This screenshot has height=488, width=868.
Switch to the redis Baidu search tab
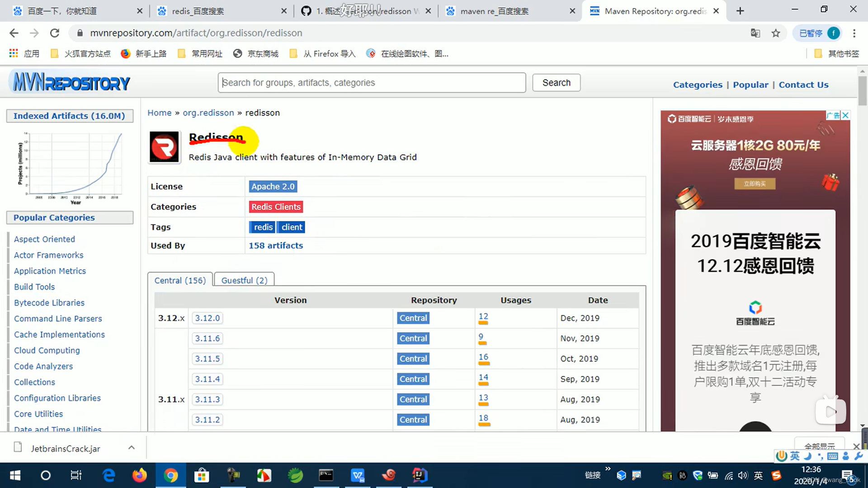pyautogui.click(x=222, y=11)
